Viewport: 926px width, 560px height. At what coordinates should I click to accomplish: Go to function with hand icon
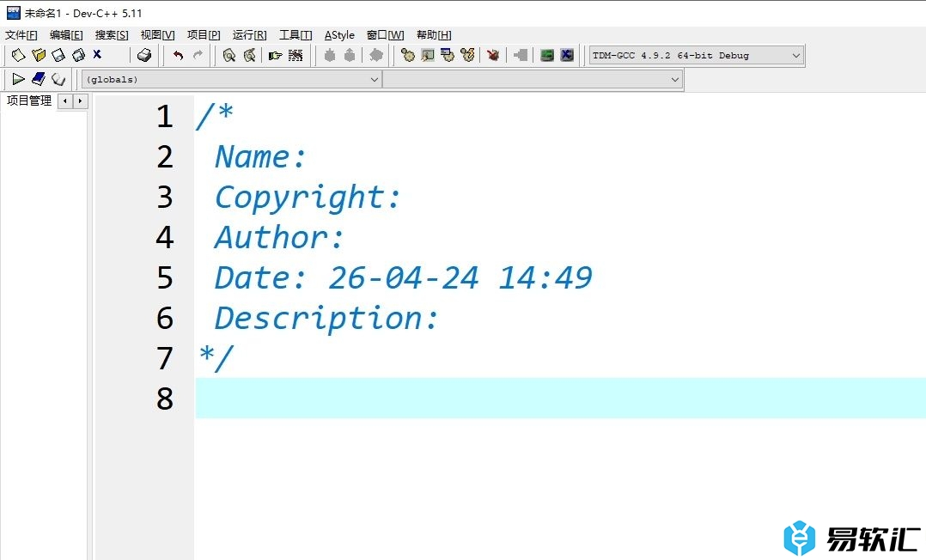(275, 55)
